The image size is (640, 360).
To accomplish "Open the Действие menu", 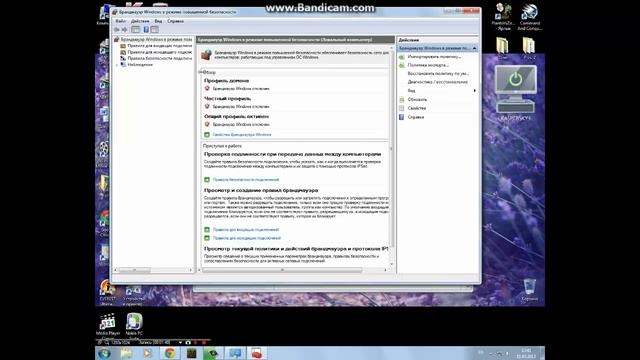I will tap(140, 21).
